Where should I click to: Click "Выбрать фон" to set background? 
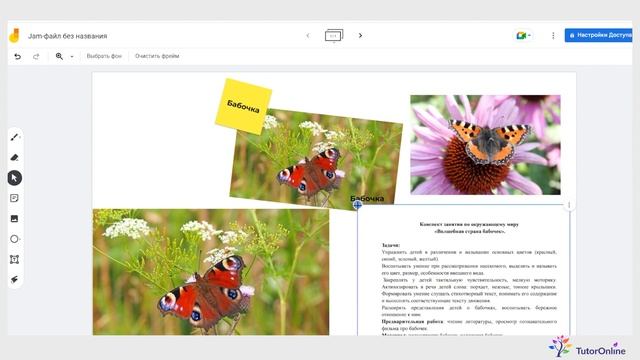click(104, 56)
